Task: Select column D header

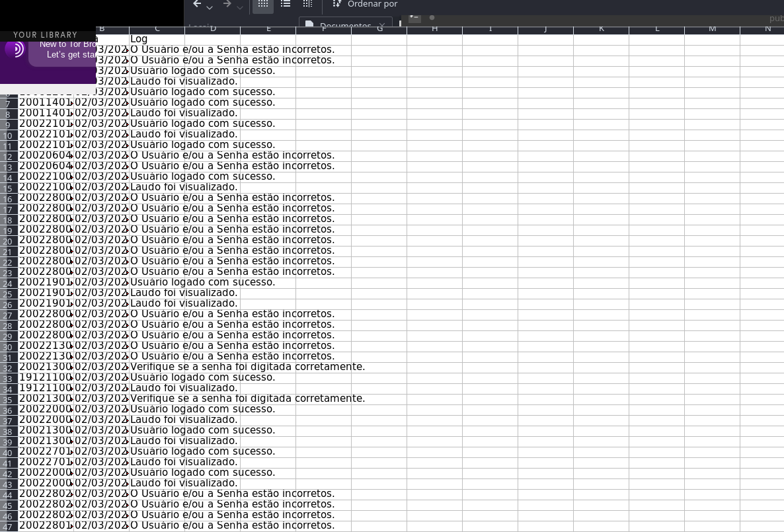Action: coord(213,29)
